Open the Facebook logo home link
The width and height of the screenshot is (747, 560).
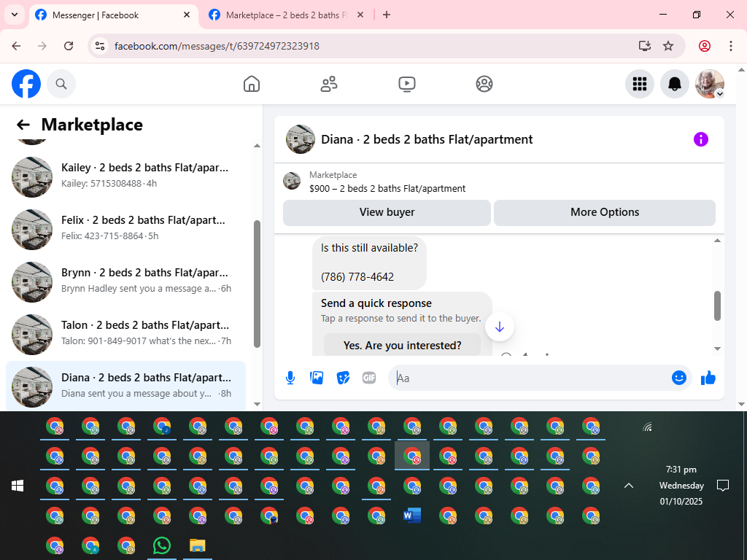tap(26, 84)
